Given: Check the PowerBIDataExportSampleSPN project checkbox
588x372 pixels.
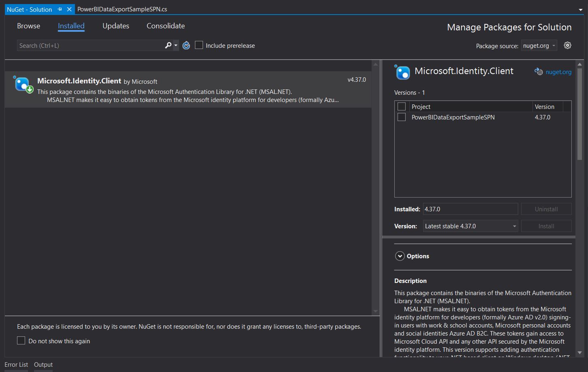Looking at the screenshot, I should [402, 117].
